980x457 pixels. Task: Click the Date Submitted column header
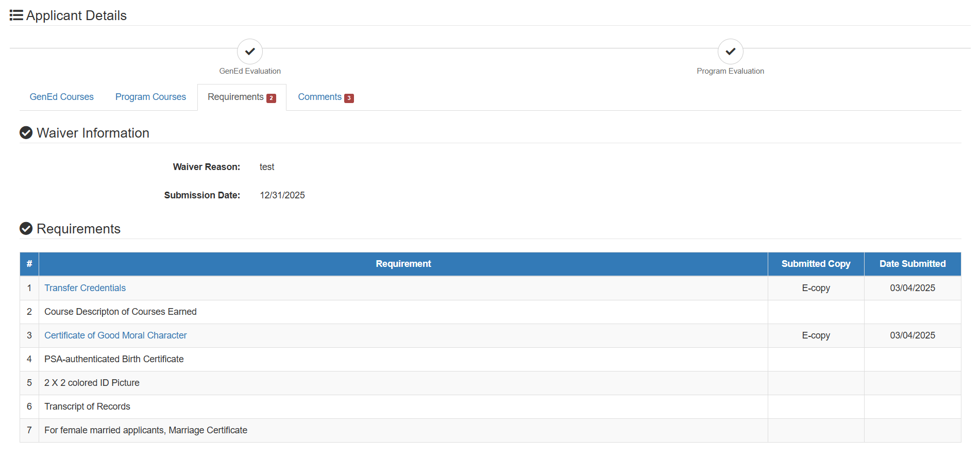(x=913, y=264)
